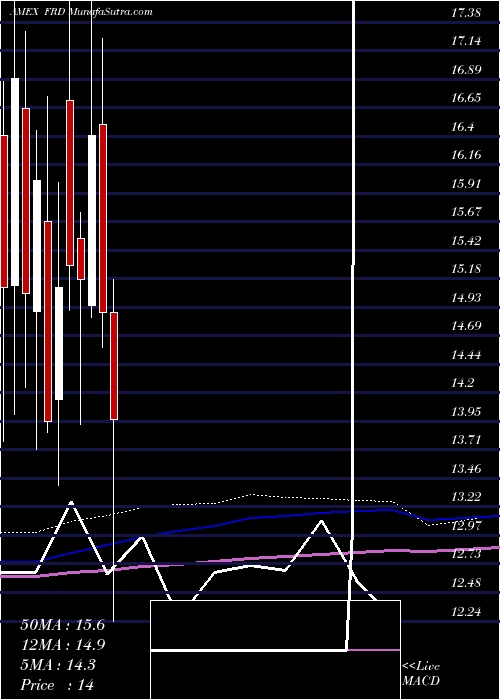Click the 16.16 price axis label
Image resolution: width=500 pixels, height=700 pixels.
pos(466,155)
